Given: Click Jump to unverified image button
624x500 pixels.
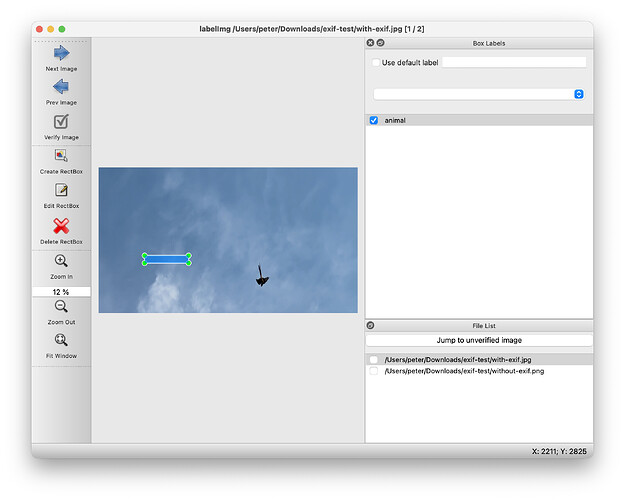Looking at the screenshot, I should point(479,340).
